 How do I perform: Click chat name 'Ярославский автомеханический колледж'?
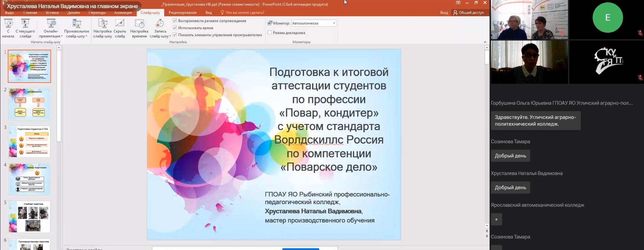click(x=538, y=205)
